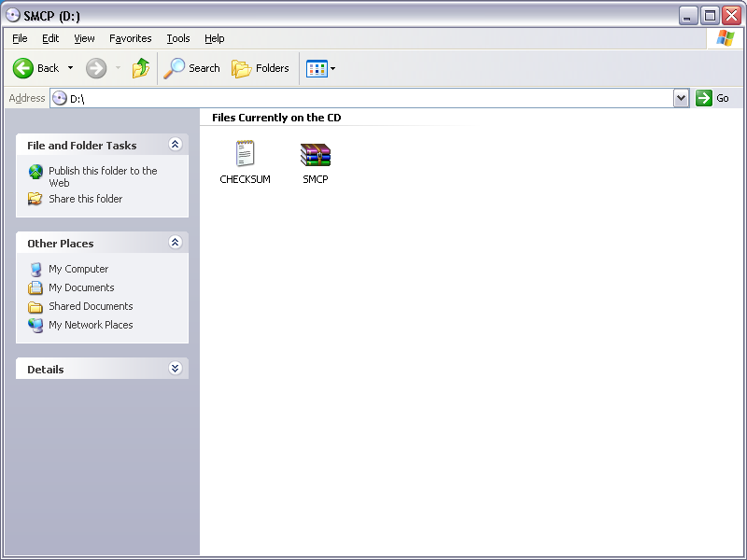This screenshot has height=560, width=747.
Task: Open the Tools menu
Action: point(177,38)
